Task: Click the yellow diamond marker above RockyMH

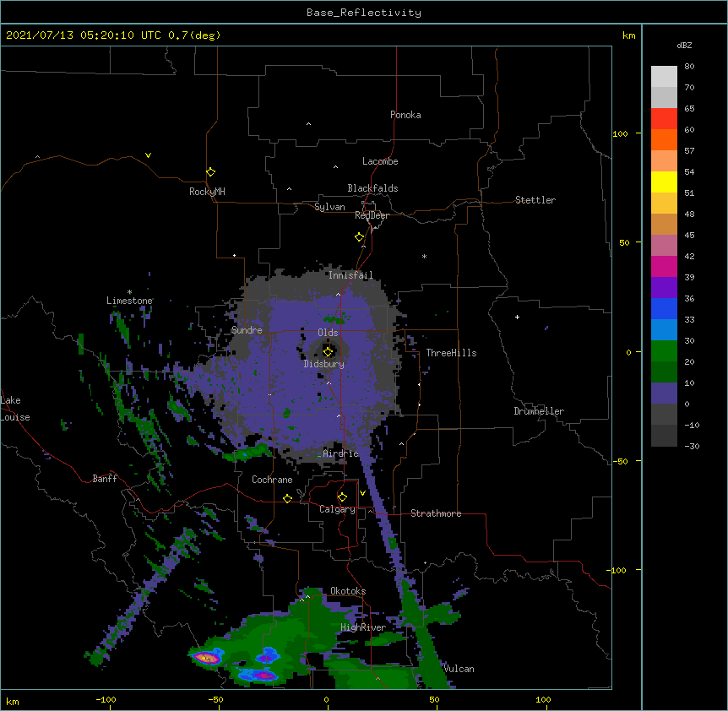Action: pyautogui.click(x=210, y=172)
